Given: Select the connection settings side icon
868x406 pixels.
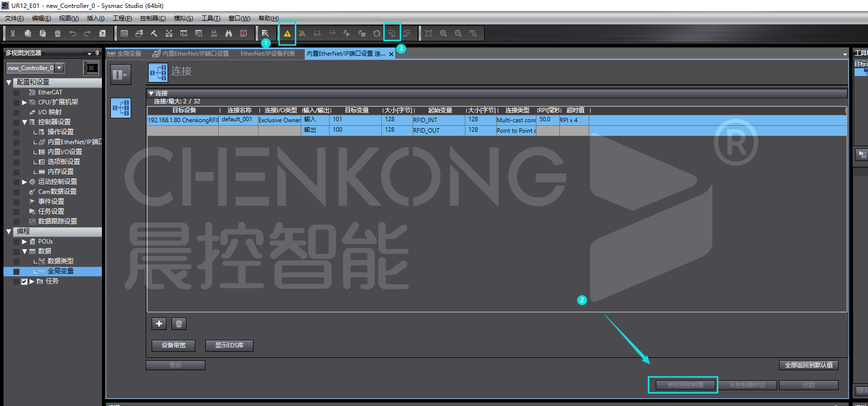Looking at the screenshot, I should pos(121,108).
